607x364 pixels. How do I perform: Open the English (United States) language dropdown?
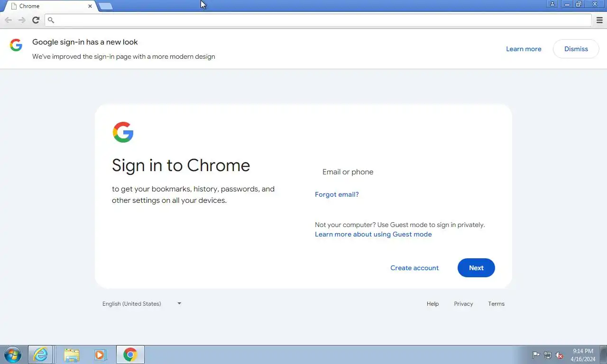[142, 304]
